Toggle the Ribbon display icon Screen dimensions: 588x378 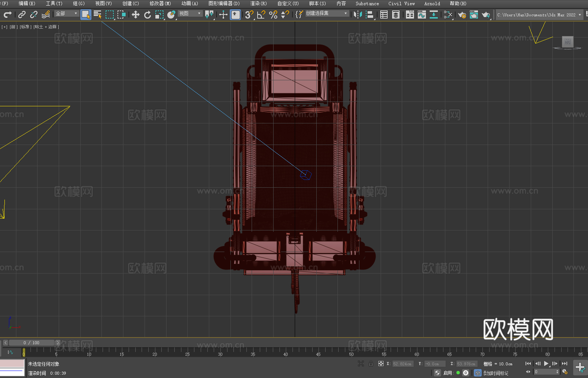[410, 14]
